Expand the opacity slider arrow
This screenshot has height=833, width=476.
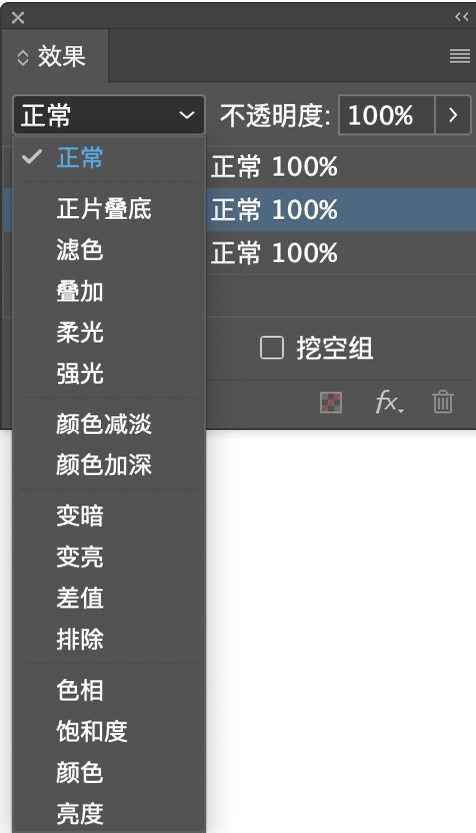[x=453, y=115]
